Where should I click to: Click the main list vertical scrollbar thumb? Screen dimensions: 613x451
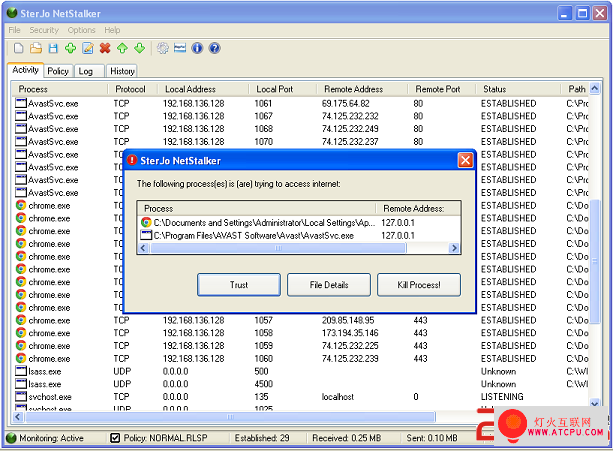pyautogui.click(x=595, y=261)
